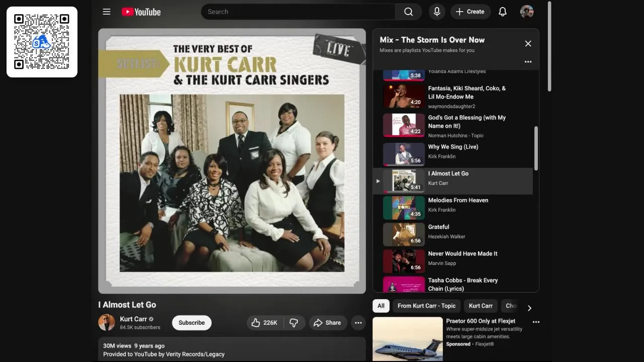Show more filter chips with right chevron
Viewport: 644px width, 362px height.
click(x=529, y=308)
